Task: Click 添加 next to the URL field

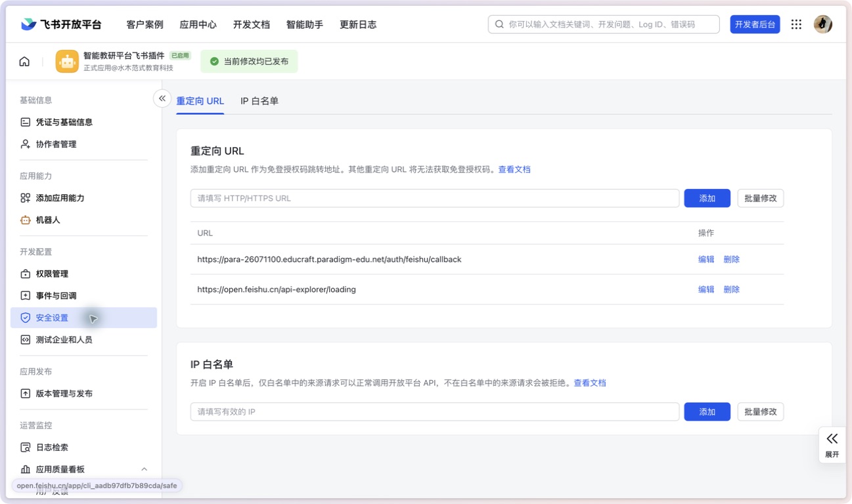Action: pos(707,198)
